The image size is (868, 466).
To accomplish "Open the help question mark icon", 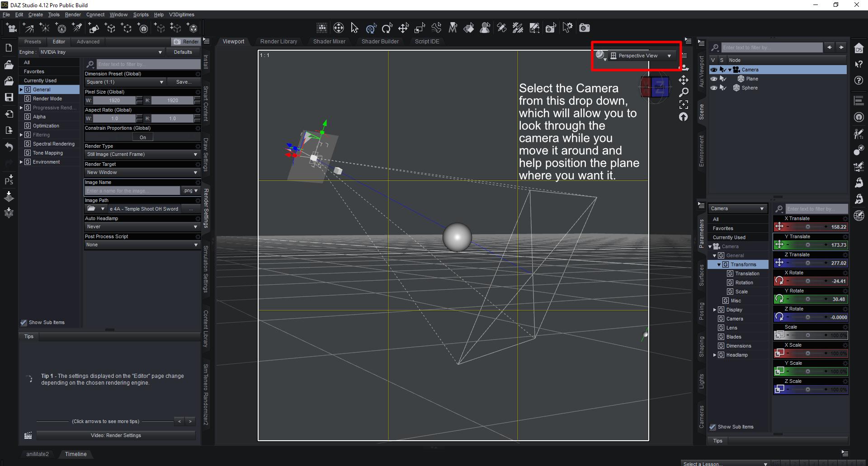I will (x=859, y=80).
